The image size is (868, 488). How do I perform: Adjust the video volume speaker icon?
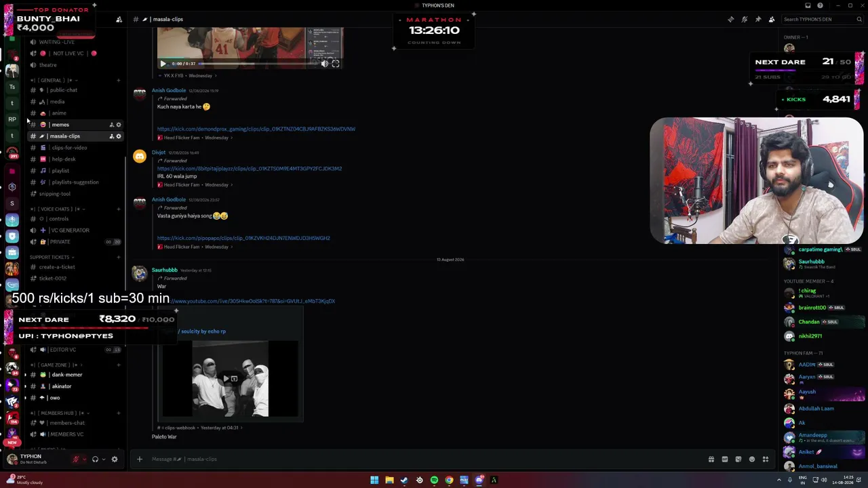pyautogui.click(x=324, y=64)
